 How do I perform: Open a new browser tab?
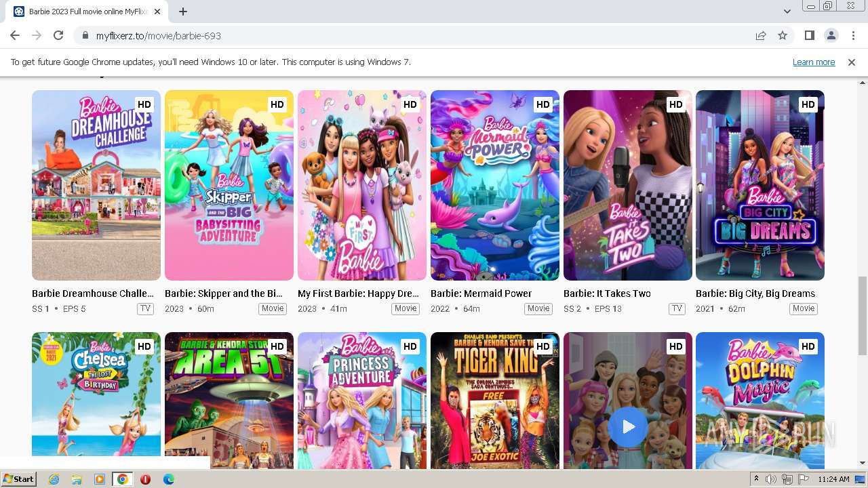[183, 12]
